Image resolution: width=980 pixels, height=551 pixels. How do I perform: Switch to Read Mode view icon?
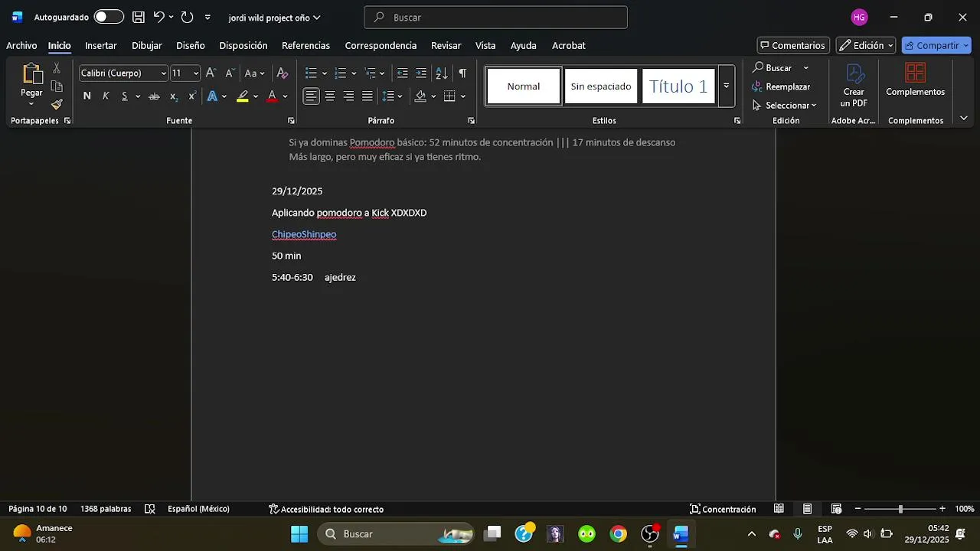point(779,509)
